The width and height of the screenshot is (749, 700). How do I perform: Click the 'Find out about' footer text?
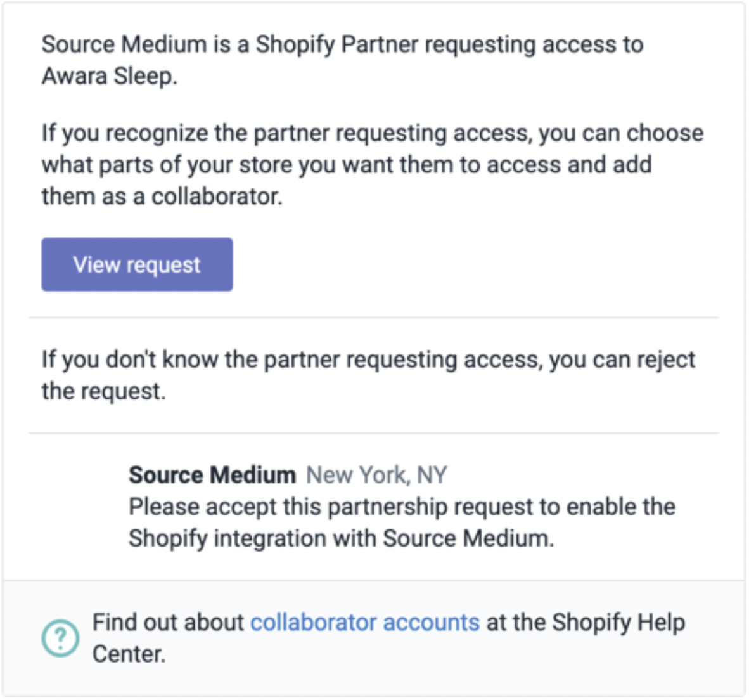tap(168, 622)
